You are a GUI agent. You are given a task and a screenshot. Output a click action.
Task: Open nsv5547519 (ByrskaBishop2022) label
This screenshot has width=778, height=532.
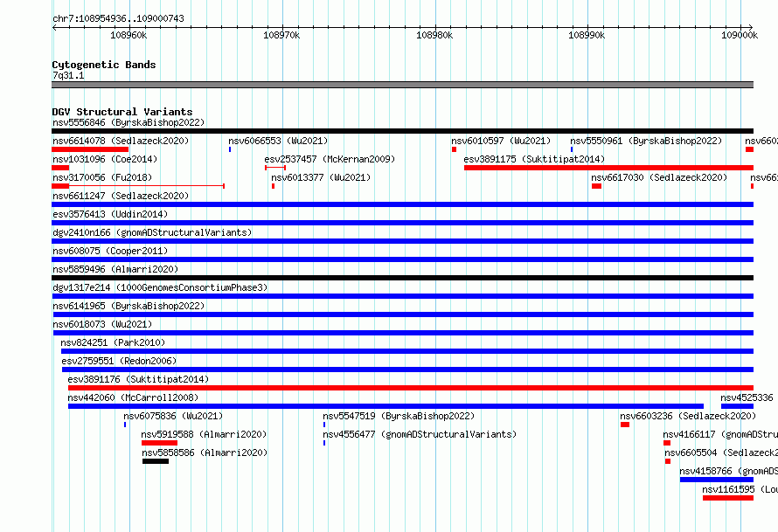(399, 416)
